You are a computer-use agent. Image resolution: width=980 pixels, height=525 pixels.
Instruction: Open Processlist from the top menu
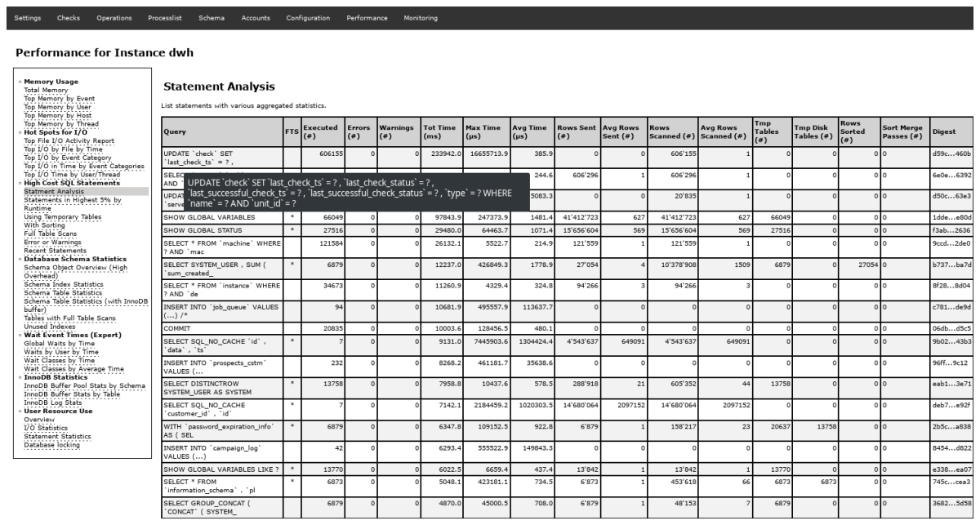click(165, 18)
